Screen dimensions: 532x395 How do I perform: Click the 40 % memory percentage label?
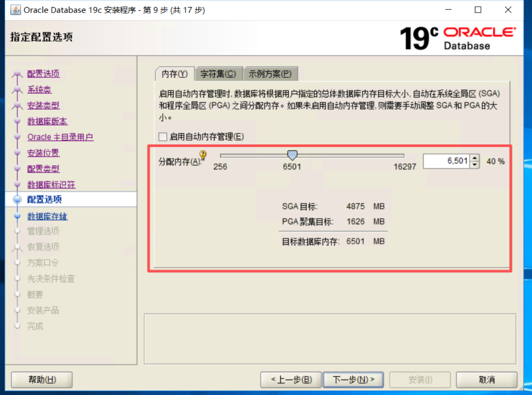[x=496, y=161]
